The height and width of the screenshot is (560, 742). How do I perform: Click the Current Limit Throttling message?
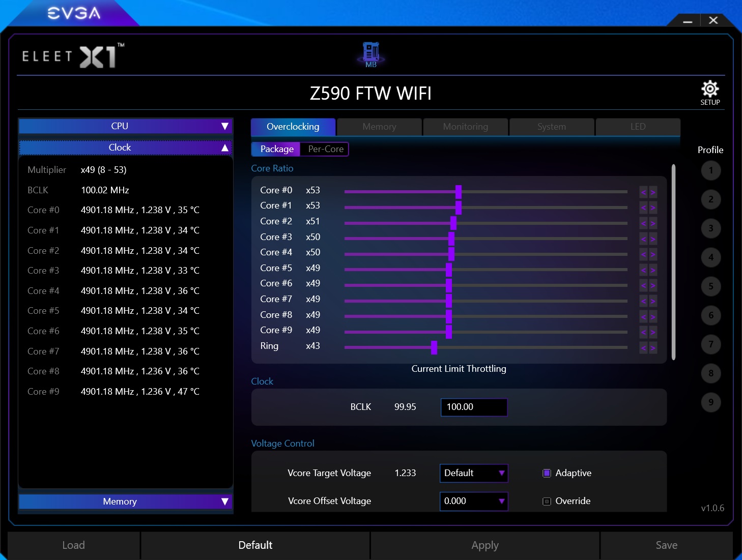pyautogui.click(x=459, y=369)
